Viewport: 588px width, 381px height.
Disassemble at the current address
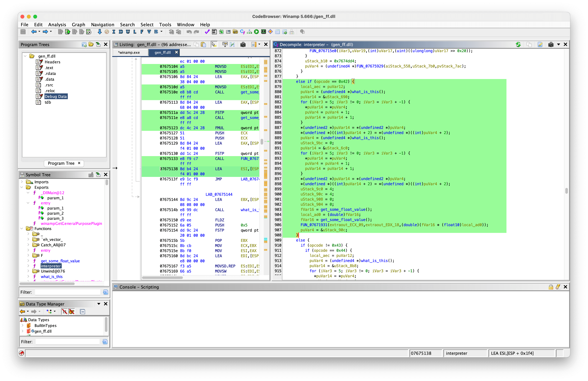121,32
